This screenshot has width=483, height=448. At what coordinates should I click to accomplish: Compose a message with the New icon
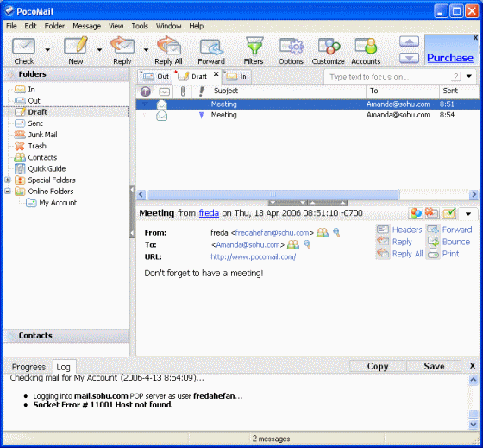pyautogui.click(x=76, y=46)
